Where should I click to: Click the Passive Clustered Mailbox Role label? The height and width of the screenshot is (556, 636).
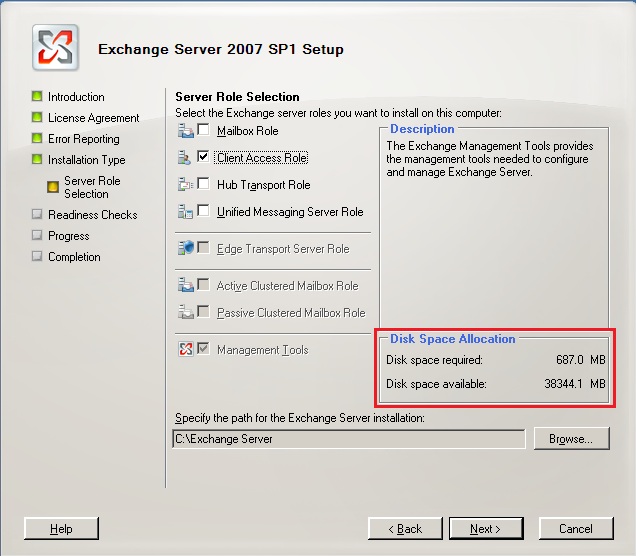pyautogui.click(x=291, y=313)
